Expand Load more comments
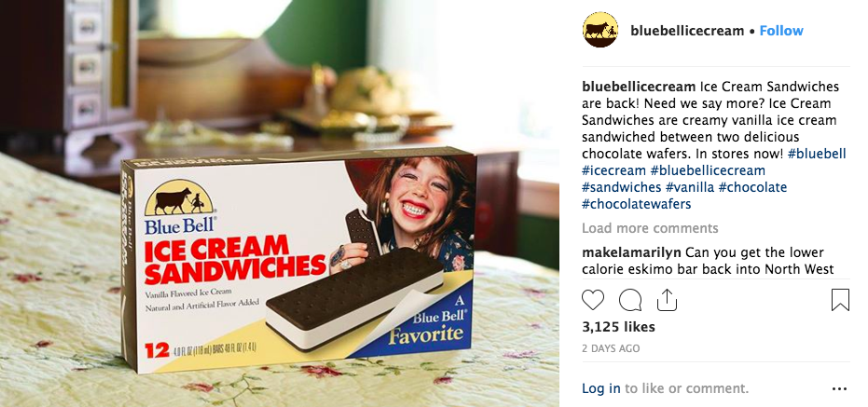868x407 pixels. click(x=650, y=228)
